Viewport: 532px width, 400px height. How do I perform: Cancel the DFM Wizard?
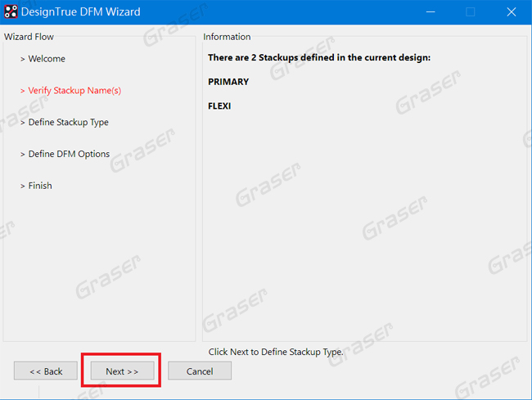click(200, 371)
